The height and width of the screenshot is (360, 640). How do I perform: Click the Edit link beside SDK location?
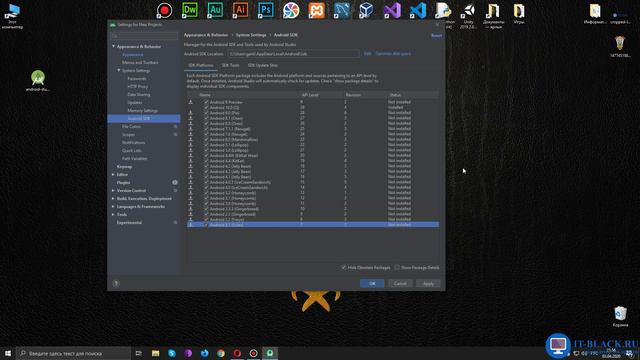[367, 53]
